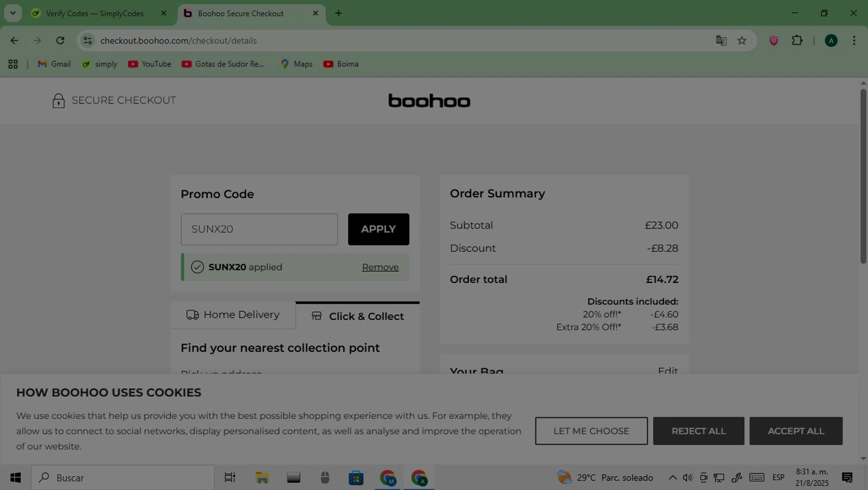Open the apps grid in bookmarks bar

(x=13, y=64)
